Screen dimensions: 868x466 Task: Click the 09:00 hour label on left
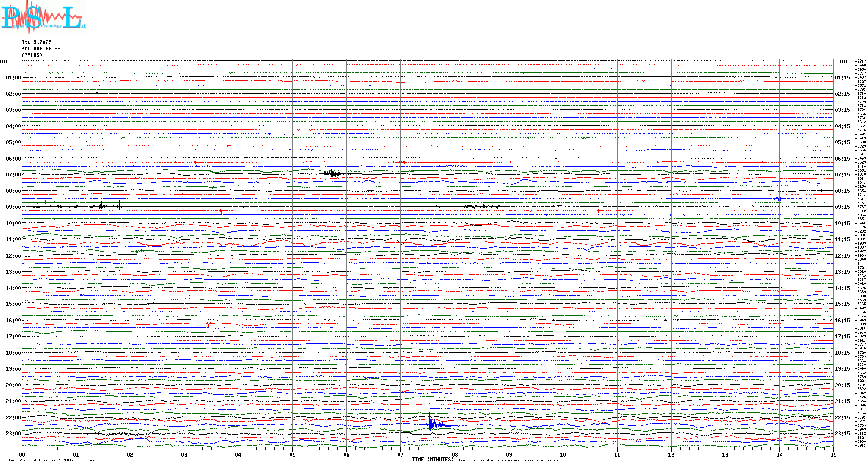click(13, 207)
